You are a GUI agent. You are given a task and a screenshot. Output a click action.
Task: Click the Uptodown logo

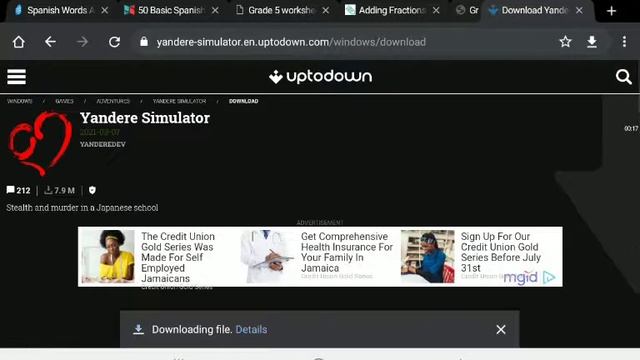tap(320, 77)
